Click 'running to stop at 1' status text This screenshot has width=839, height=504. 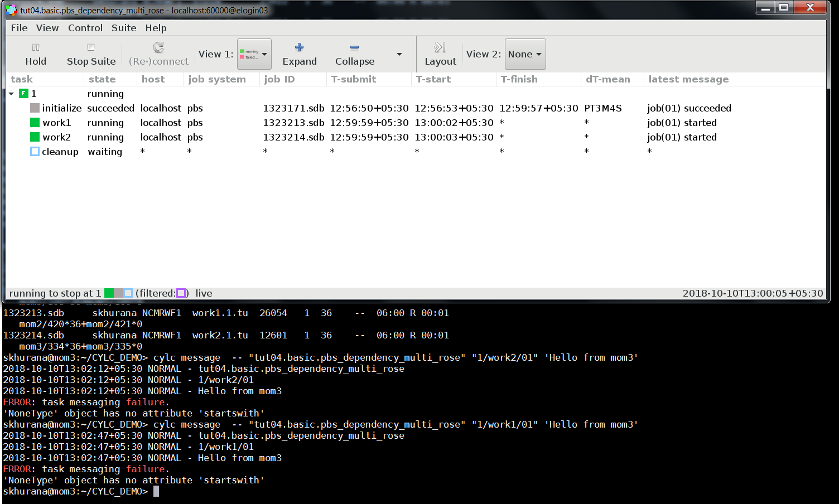[x=55, y=293]
